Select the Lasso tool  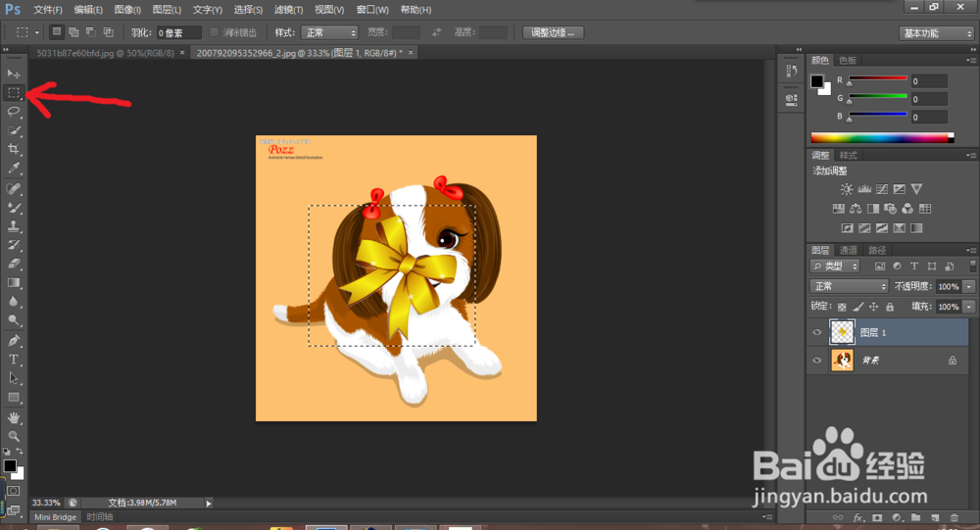pos(13,112)
